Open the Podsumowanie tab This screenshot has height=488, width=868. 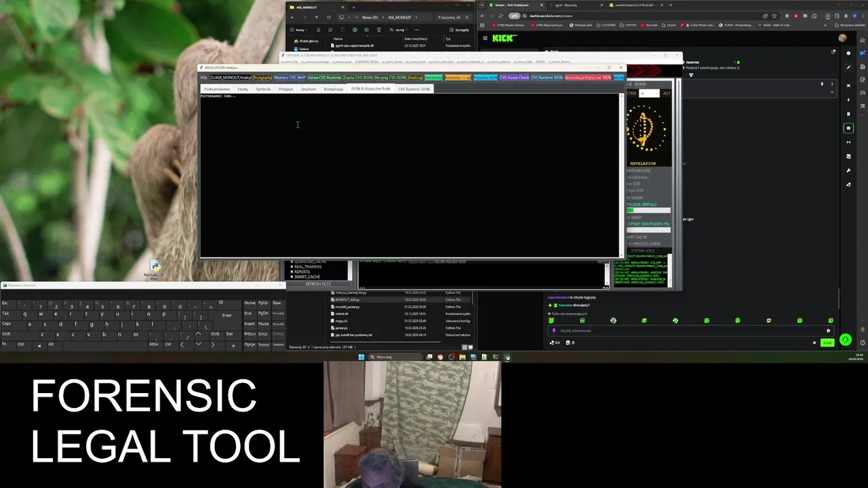coord(217,89)
